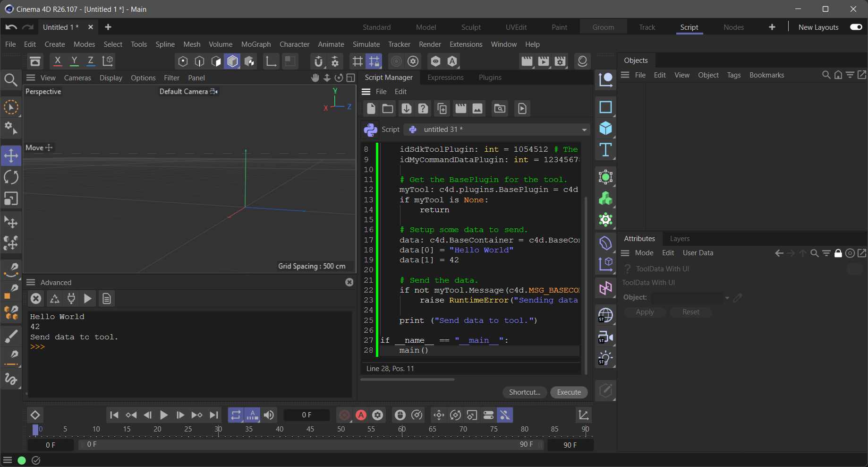Open the console log document icon
Image resolution: width=868 pixels, height=467 pixels.
pyautogui.click(x=107, y=298)
